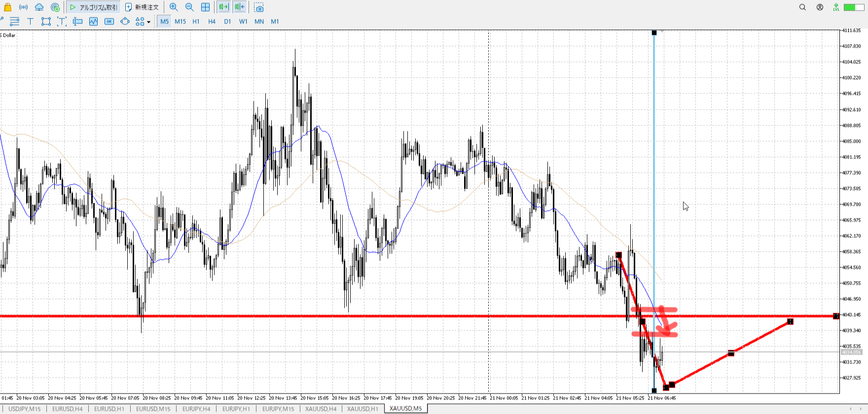Switch timeframe to H4
Image resolution: width=868 pixels, height=414 pixels.
coord(212,21)
